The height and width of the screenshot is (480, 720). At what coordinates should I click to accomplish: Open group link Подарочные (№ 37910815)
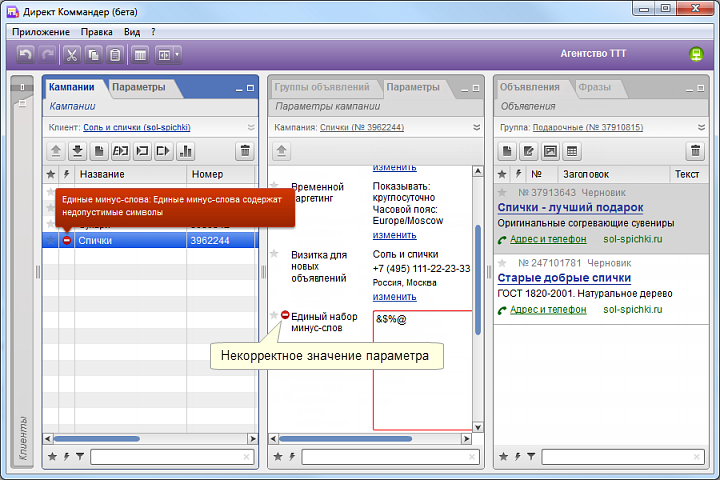588,127
